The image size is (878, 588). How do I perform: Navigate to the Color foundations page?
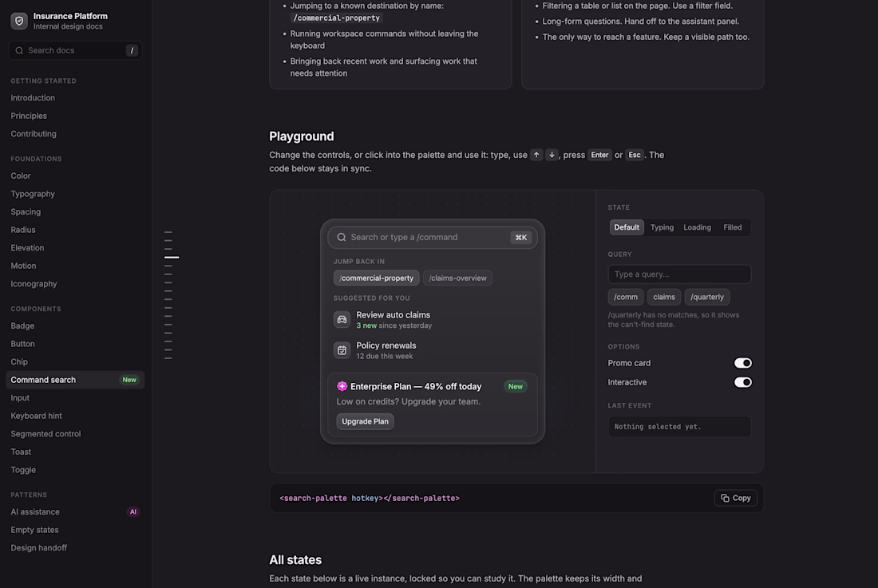coord(21,176)
